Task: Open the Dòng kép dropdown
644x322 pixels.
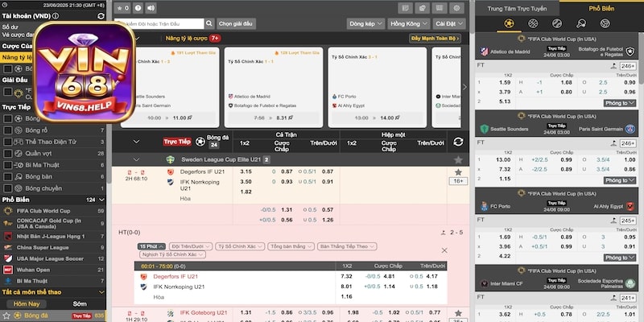Action: tap(365, 24)
